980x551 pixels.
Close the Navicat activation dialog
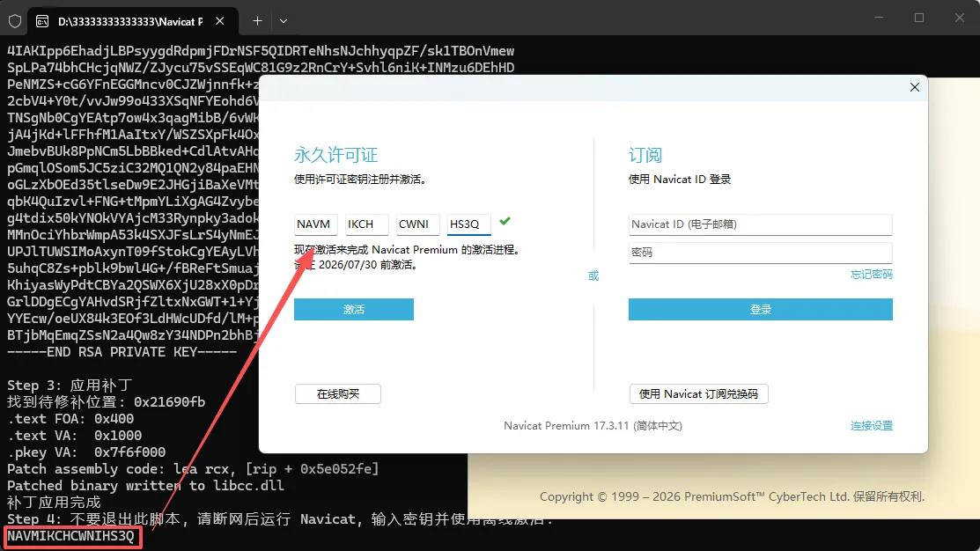coord(914,87)
